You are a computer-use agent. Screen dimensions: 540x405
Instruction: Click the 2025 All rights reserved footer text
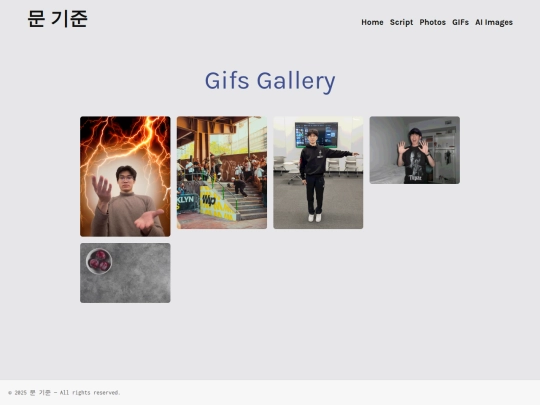coord(64,393)
